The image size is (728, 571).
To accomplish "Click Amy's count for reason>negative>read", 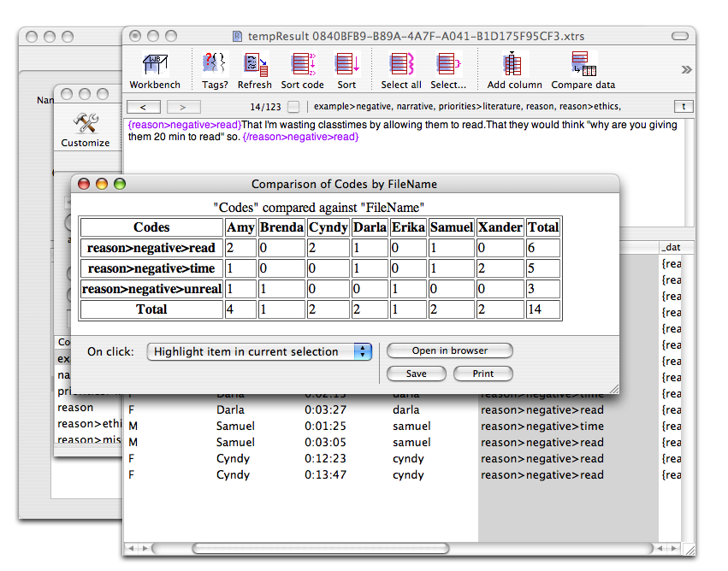I will [x=240, y=248].
